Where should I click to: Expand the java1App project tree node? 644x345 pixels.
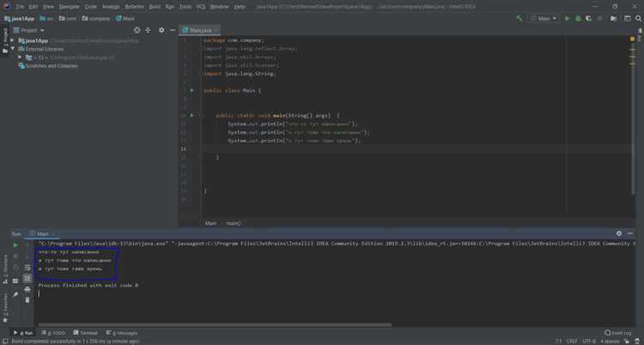point(12,40)
